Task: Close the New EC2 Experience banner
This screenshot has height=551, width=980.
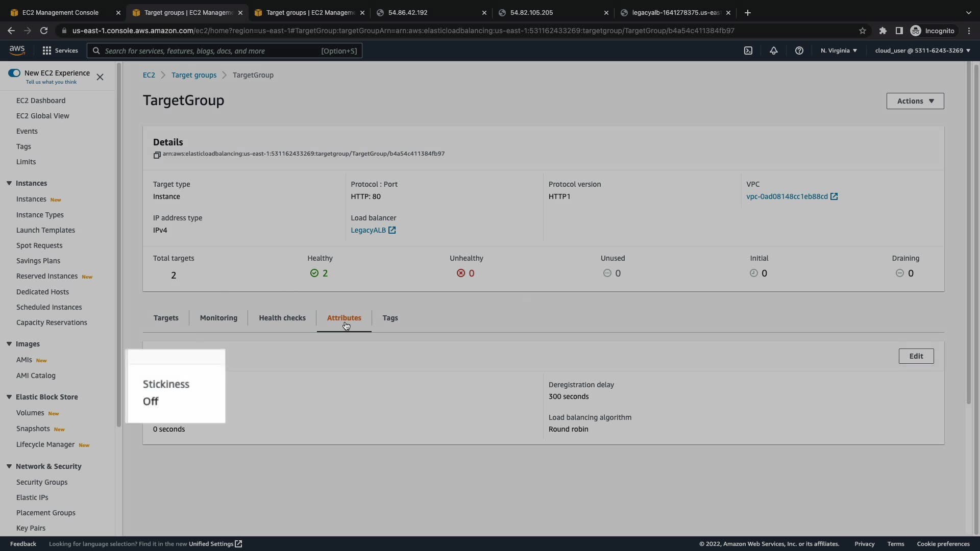Action: click(x=100, y=77)
